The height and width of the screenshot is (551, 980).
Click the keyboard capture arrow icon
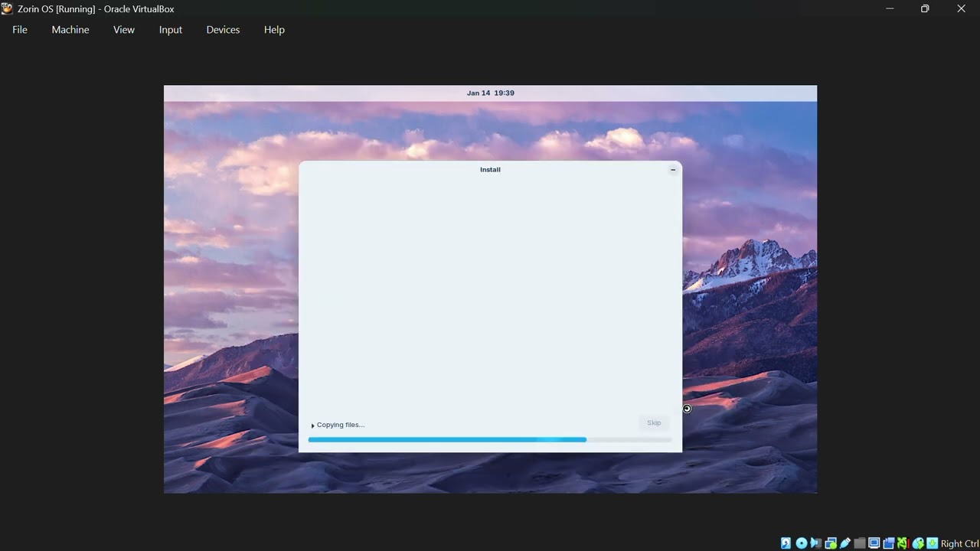pos(932,543)
